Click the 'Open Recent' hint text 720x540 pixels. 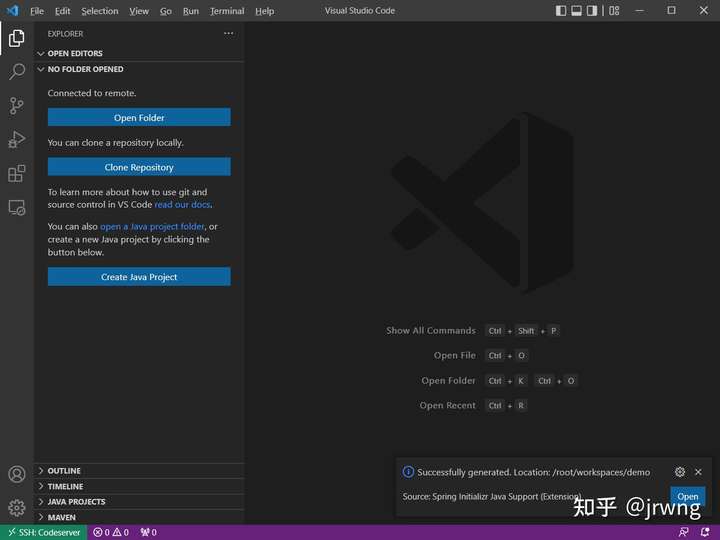447,405
